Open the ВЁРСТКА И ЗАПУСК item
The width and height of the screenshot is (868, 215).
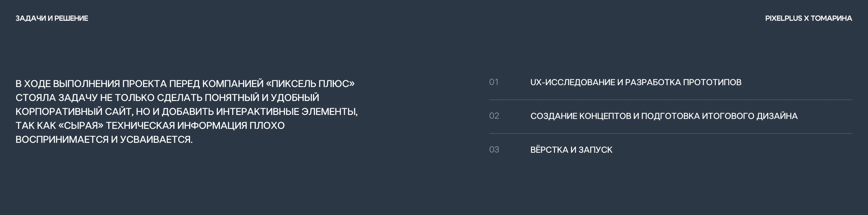click(x=571, y=150)
